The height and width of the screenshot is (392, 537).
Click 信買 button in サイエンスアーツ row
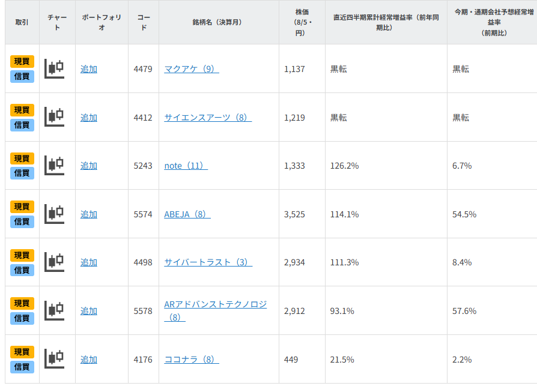(x=22, y=125)
